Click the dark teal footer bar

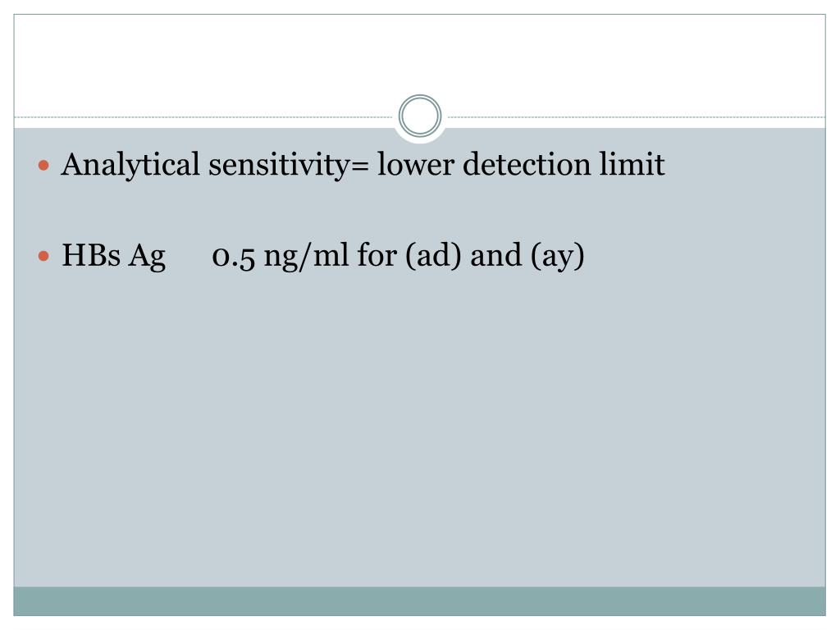(419, 601)
